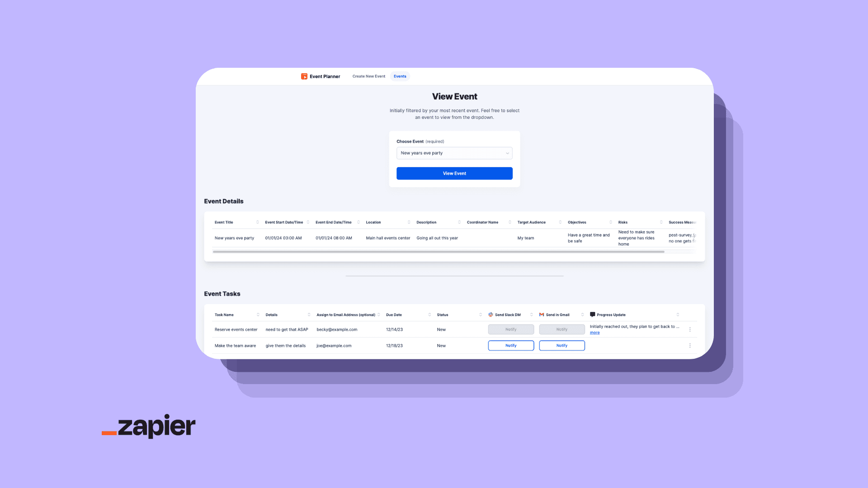The width and height of the screenshot is (868, 488).
Task: Open the Choose Event dropdown
Action: 454,153
